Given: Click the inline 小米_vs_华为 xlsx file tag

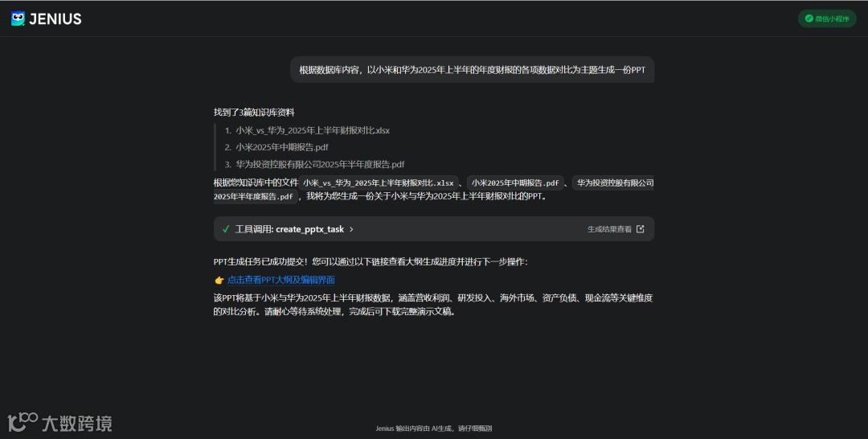Looking at the screenshot, I should [378, 183].
